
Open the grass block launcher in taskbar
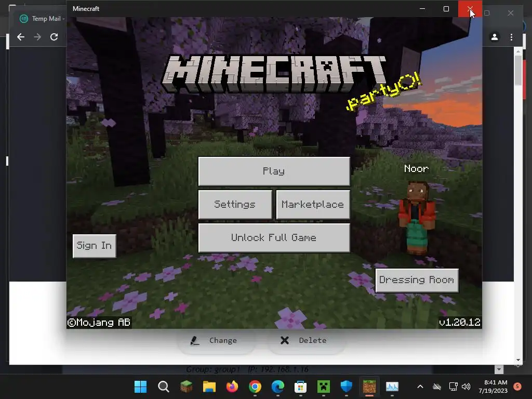[x=187, y=387]
